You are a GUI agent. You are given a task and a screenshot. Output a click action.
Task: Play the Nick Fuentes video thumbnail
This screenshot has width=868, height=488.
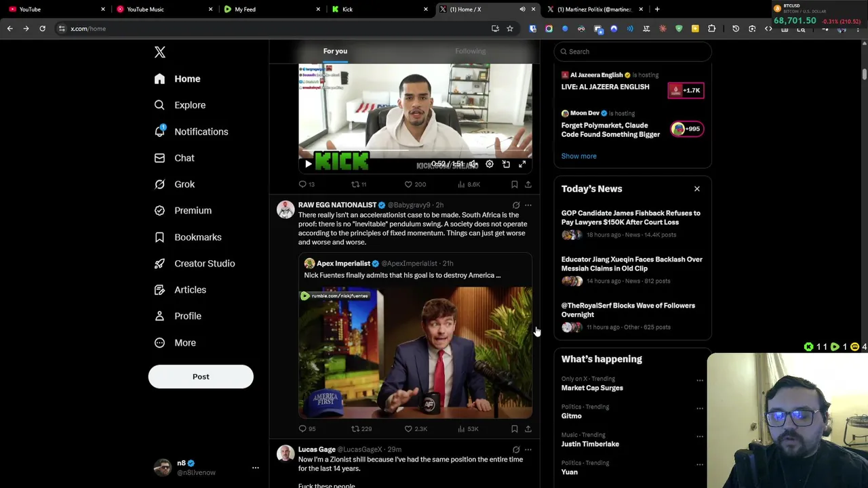pos(415,352)
